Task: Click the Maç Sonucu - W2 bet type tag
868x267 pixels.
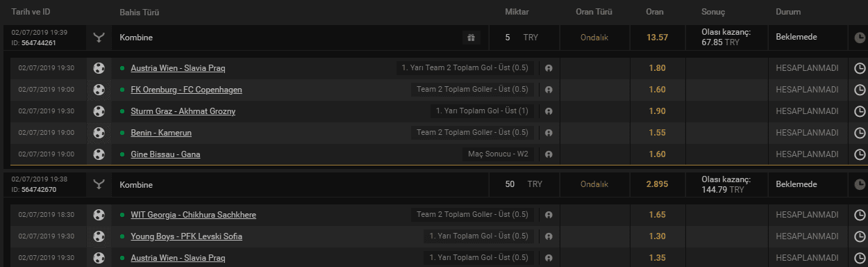Action: click(498, 154)
